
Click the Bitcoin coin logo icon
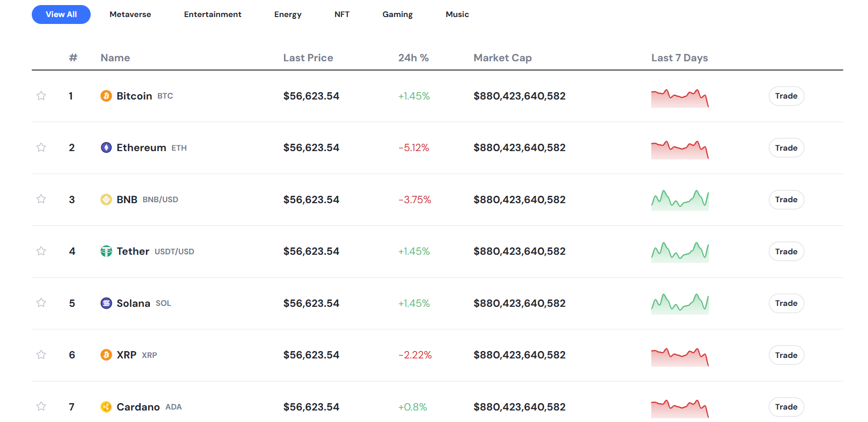tap(106, 96)
